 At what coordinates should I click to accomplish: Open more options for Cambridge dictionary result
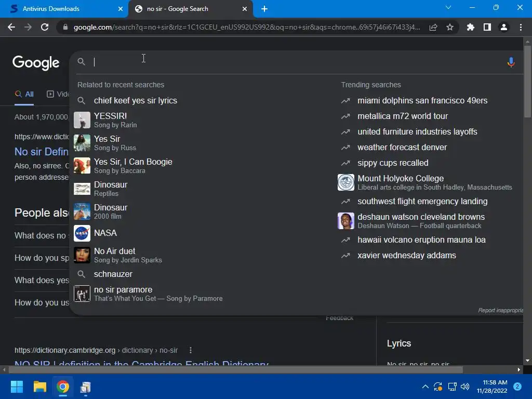click(x=190, y=350)
